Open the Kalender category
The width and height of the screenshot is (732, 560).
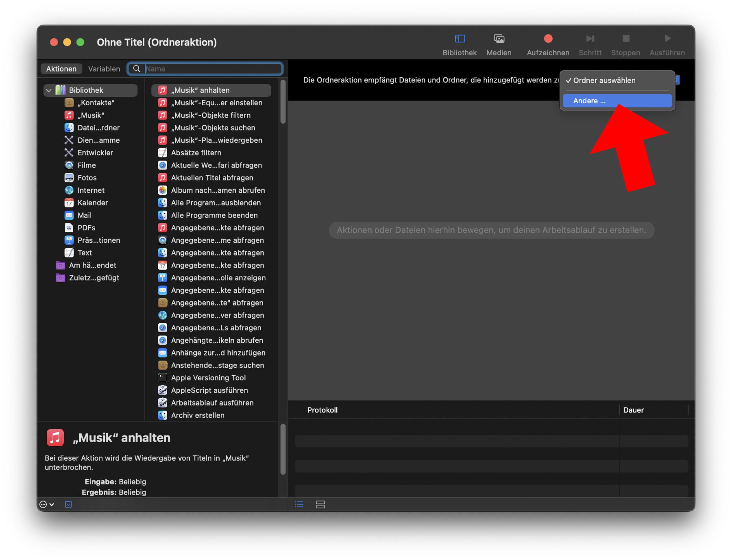click(x=92, y=203)
